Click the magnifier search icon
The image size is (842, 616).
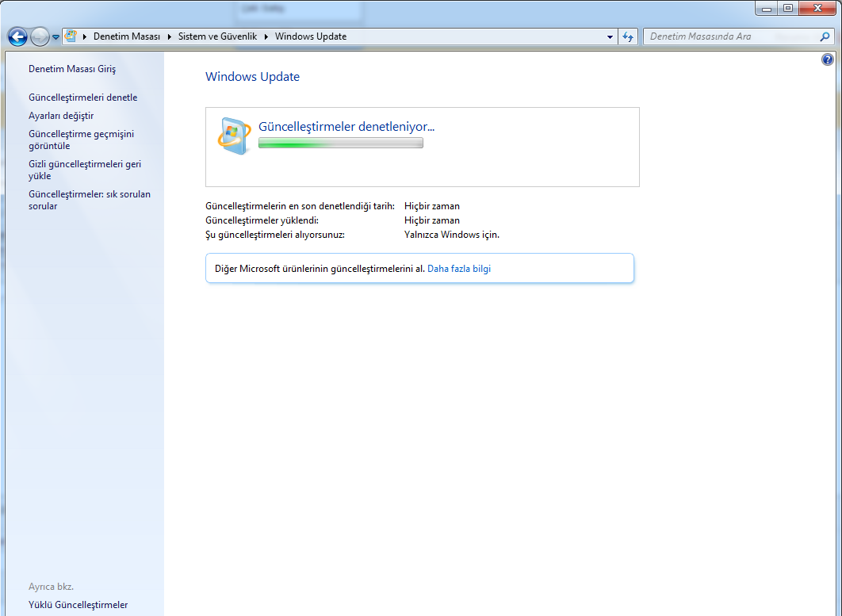pos(825,36)
